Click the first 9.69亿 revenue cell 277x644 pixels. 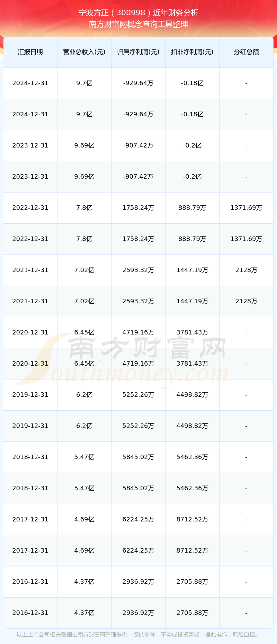pyautogui.click(x=84, y=145)
